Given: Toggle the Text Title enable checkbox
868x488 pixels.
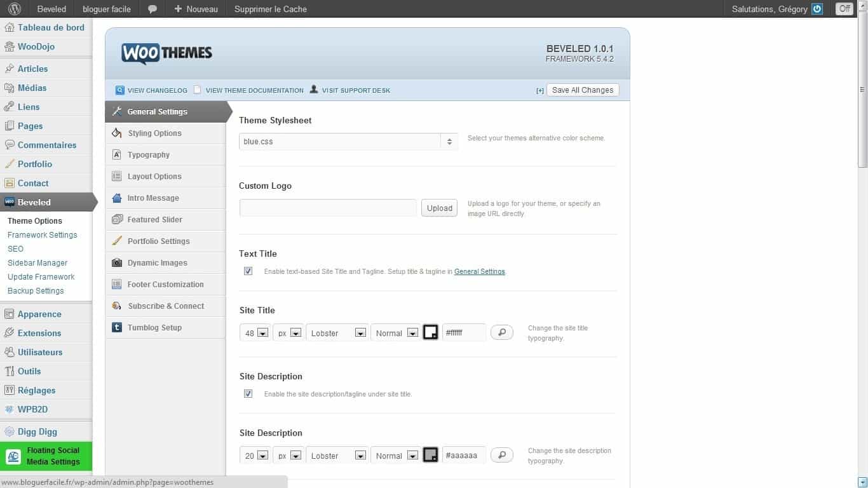Looking at the screenshot, I should click(x=248, y=271).
